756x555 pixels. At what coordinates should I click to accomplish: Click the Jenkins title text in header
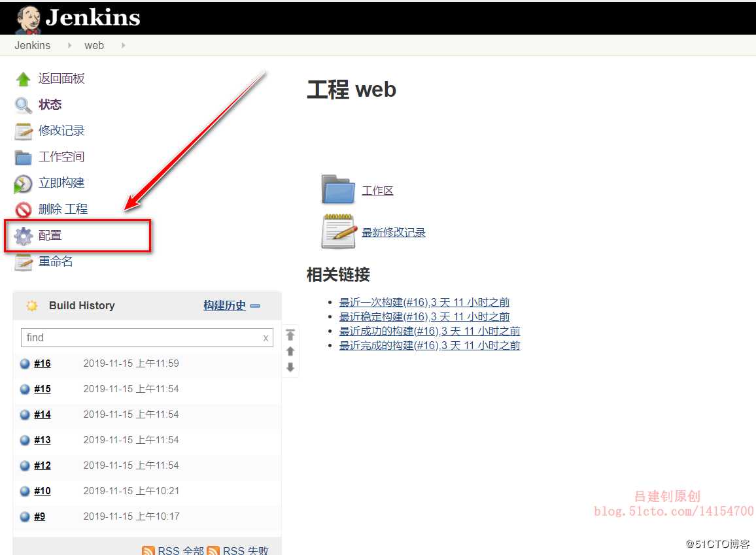click(x=93, y=18)
